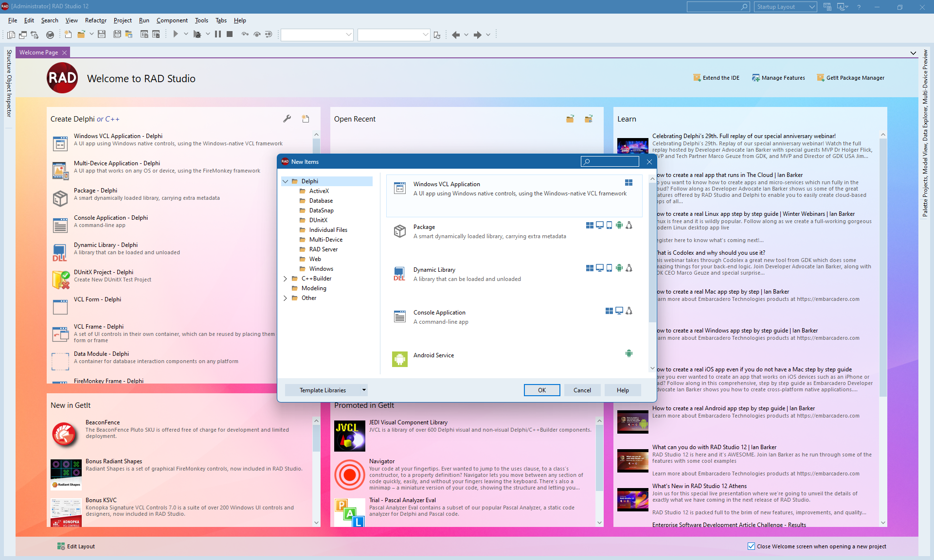The width and height of the screenshot is (934, 560).
Task: Click the Save toolbar icon
Action: [102, 35]
